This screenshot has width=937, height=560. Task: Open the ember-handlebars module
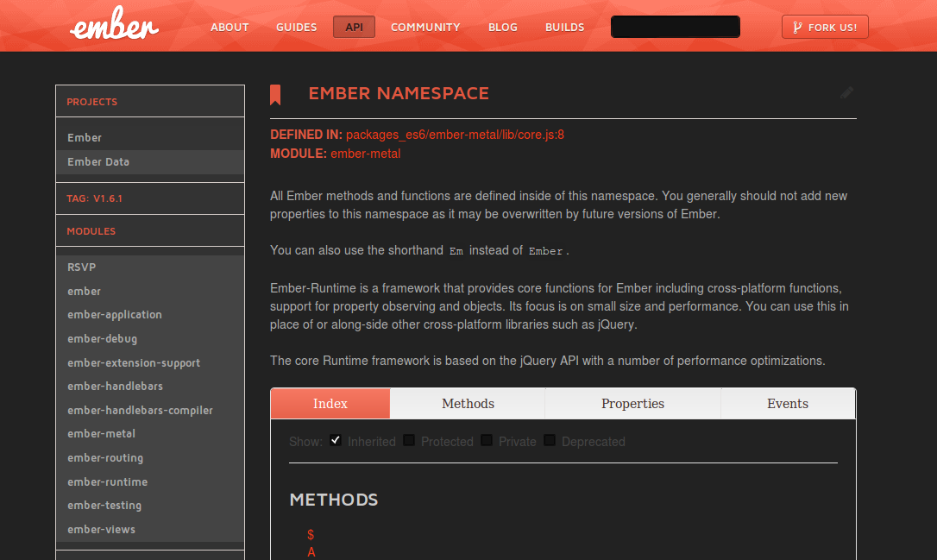(x=150, y=386)
